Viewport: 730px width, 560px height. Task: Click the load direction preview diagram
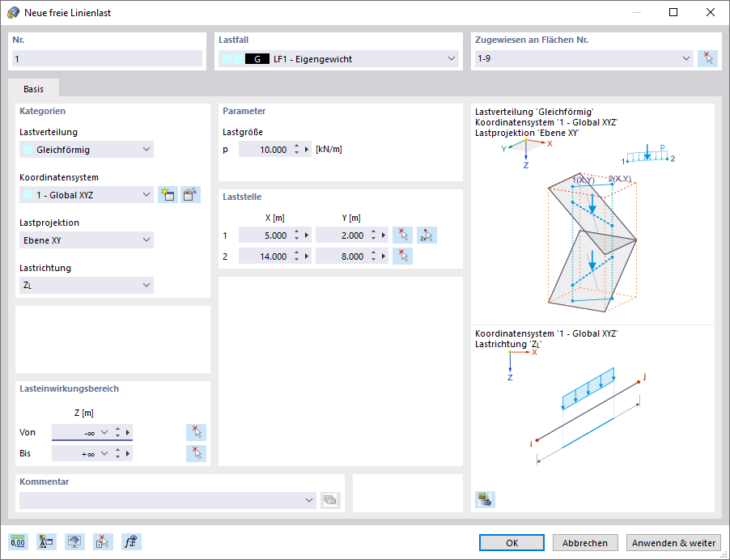pyautogui.click(x=588, y=407)
